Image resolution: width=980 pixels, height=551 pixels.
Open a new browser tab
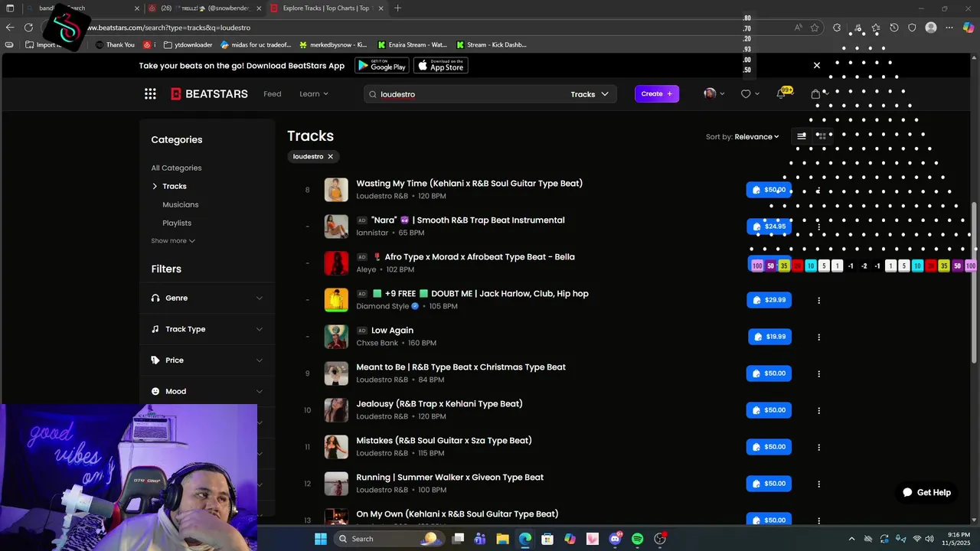click(x=397, y=8)
